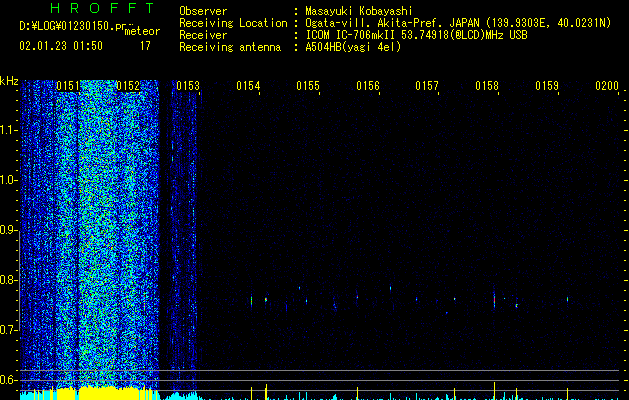Click the HROFFT title text
This screenshot has width=629, height=400.
tap(102, 8)
